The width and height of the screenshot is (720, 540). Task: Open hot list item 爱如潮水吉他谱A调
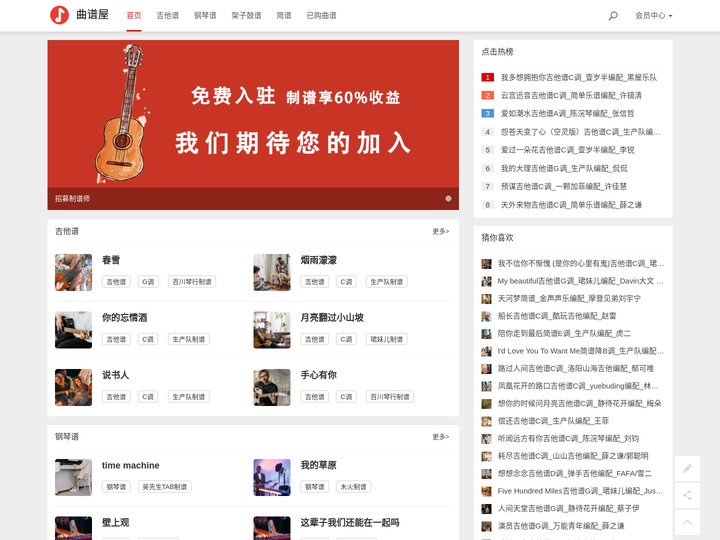tap(567, 113)
